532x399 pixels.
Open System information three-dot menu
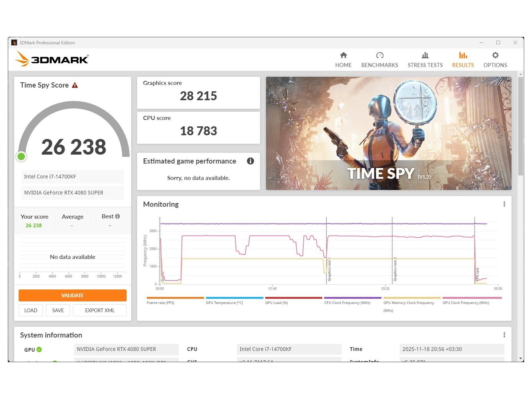click(504, 335)
